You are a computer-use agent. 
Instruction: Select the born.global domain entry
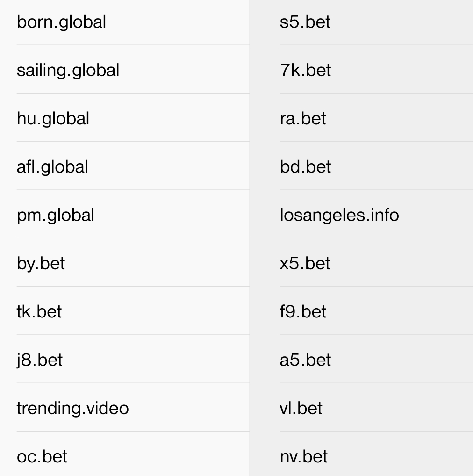[x=61, y=22]
